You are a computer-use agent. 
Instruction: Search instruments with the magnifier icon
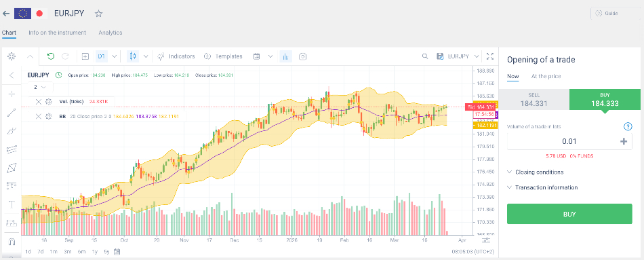(425, 56)
